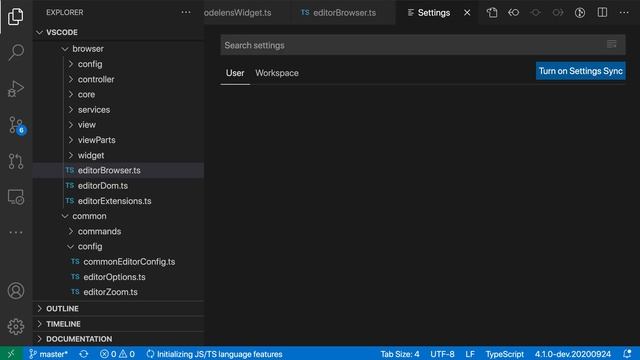
Task: Expand the widget folder
Action: (118, 155)
